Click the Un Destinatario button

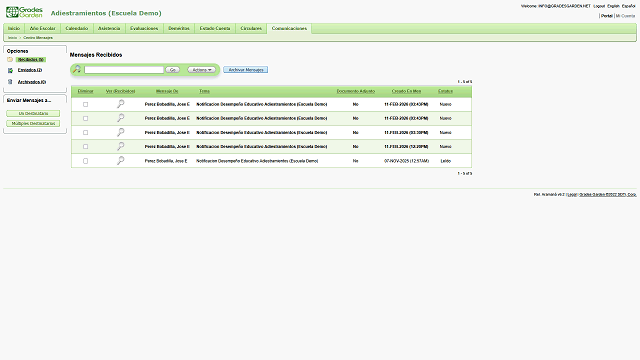click(33, 113)
